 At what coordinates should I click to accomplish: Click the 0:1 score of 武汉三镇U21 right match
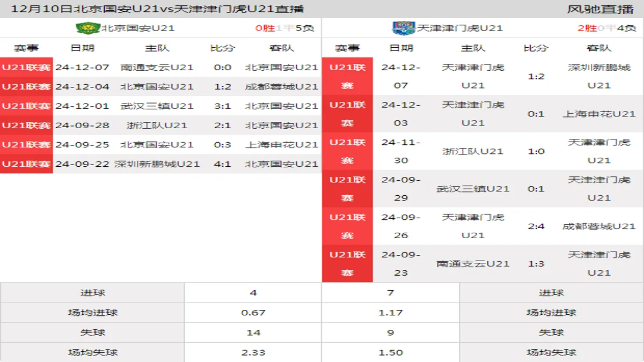pyautogui.click(x=536, y=189)
